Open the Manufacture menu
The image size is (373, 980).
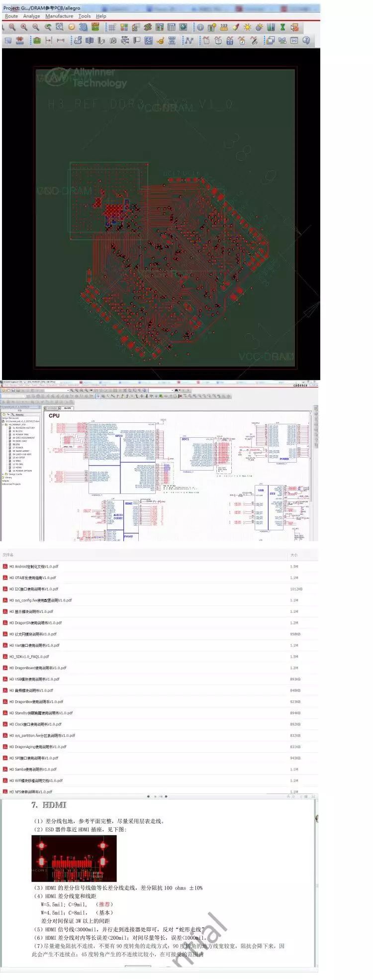click(x=59, y=16)
